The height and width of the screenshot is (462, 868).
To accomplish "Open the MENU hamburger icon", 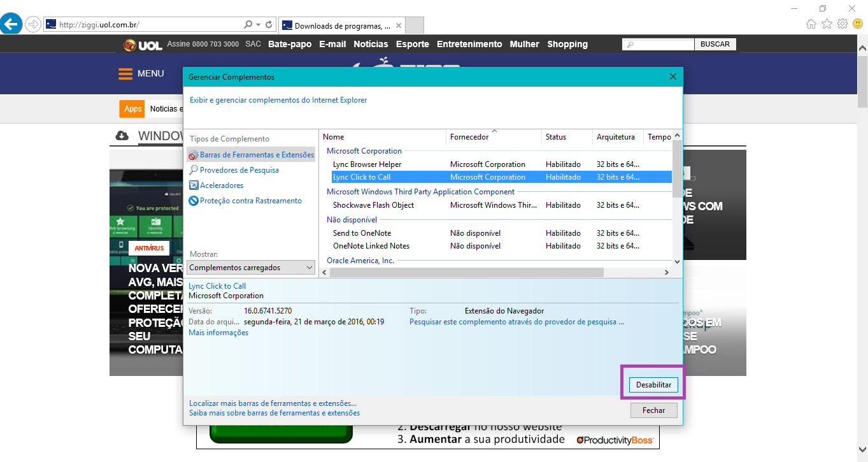I will 125,74.
